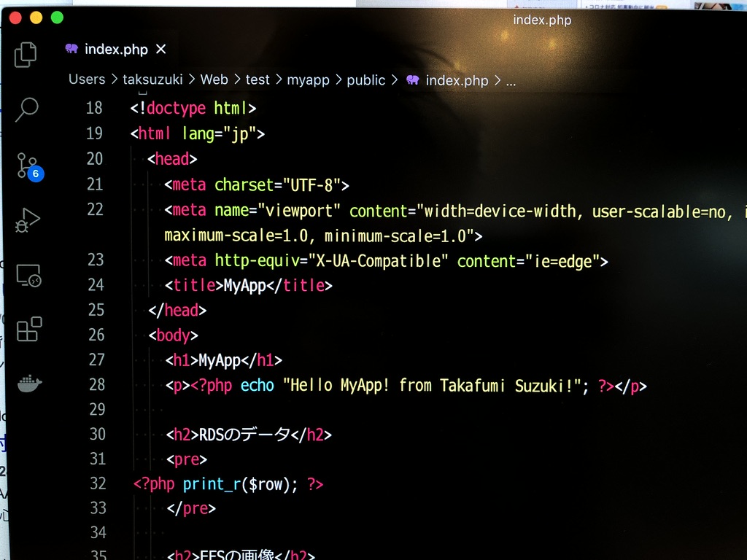Click the breadcrumb ellipsis symbol
Image resolution: width=747 pixels, height=560 pixels.
(511, 81)
